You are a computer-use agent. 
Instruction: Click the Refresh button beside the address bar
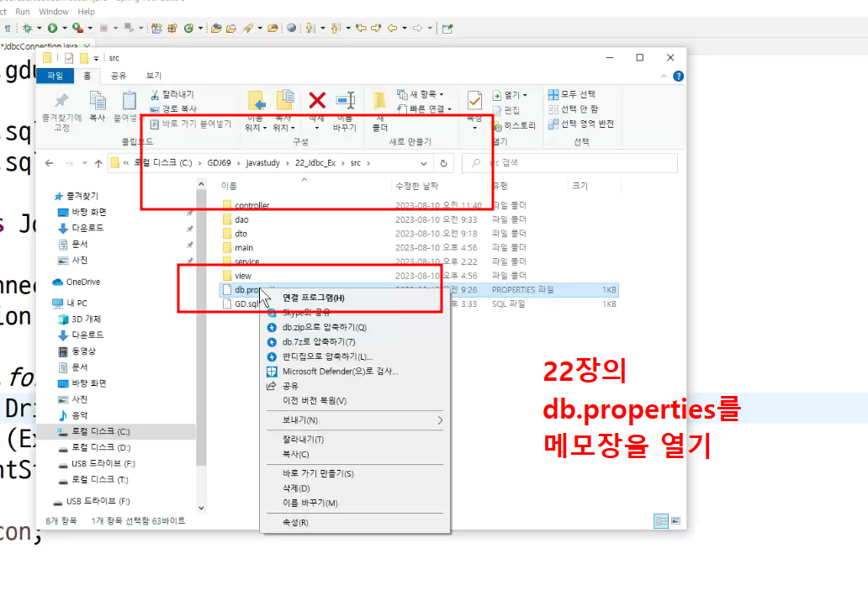tap(443, 163)
